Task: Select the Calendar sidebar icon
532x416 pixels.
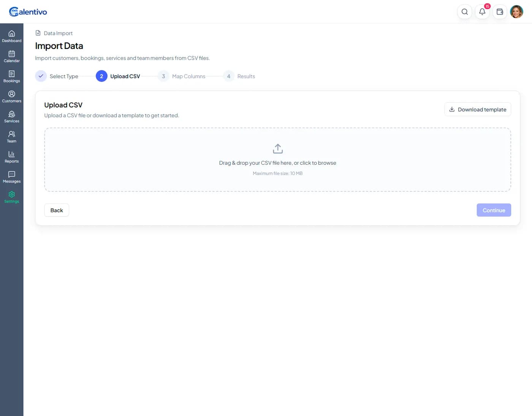Action: [x=11, y=56]
